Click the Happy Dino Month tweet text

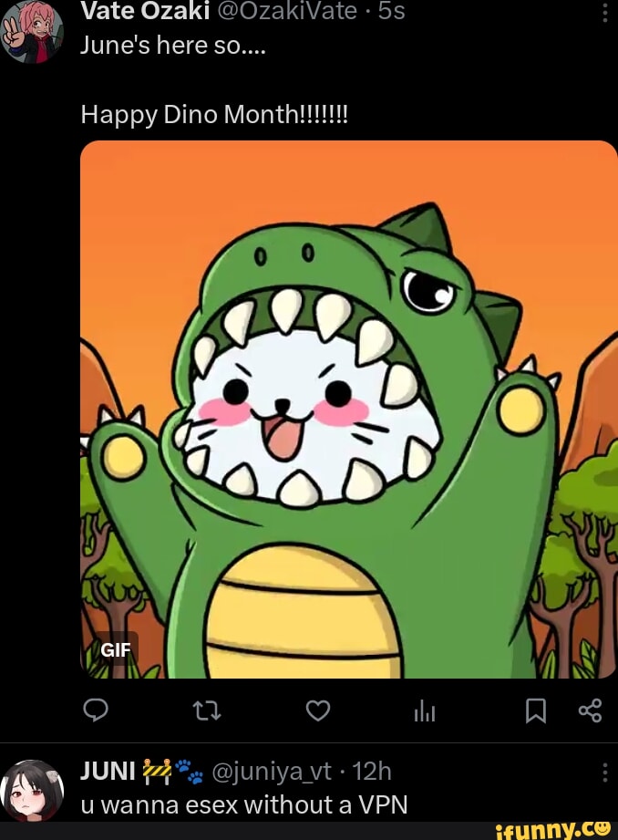[x=214, y=115]
